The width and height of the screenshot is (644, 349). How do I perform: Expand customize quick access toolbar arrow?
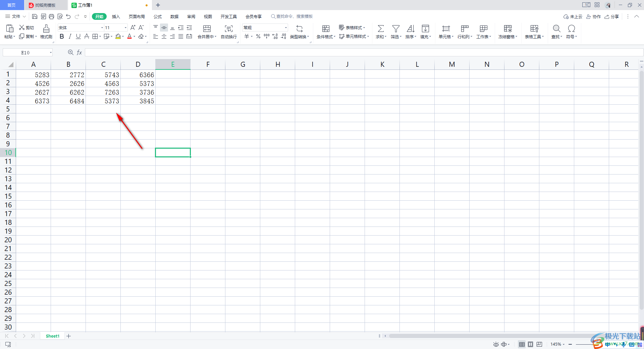(x=85, y=16)
